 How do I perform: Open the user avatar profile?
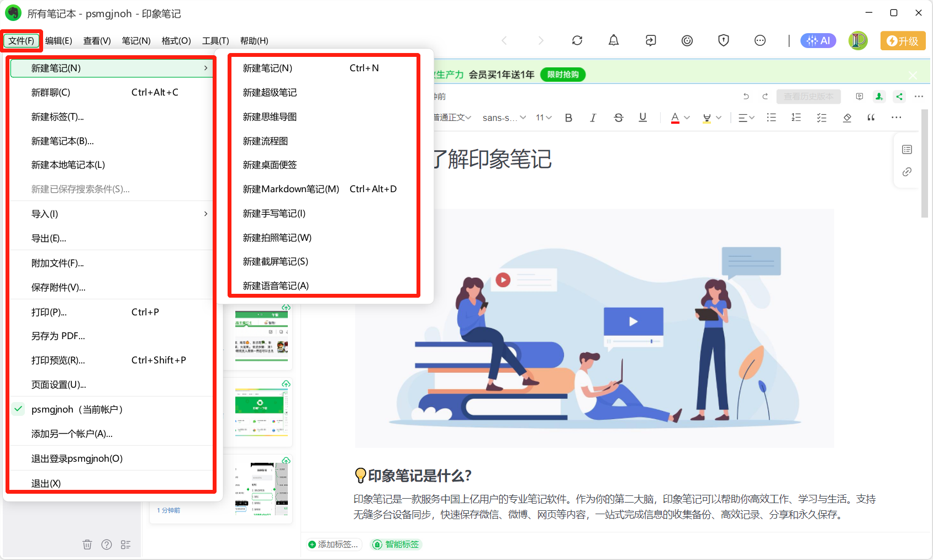858,40
